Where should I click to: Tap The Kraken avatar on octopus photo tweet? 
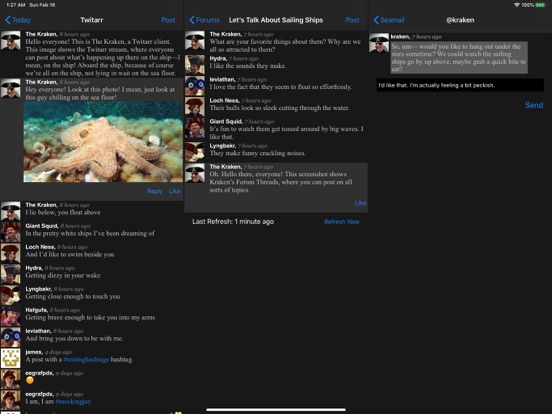(x=10, y=89)
